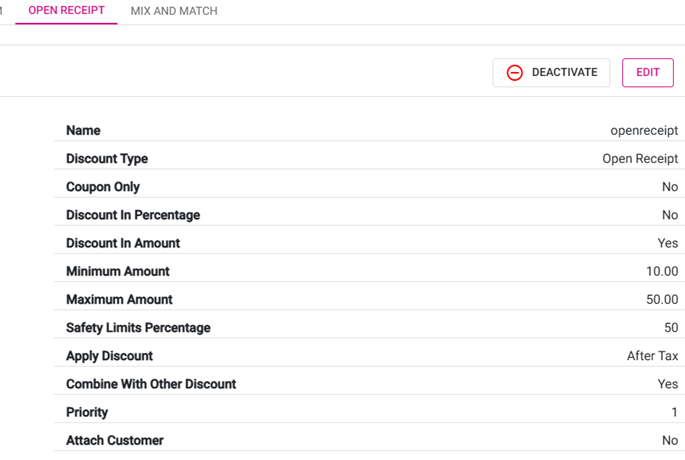
Task: Open the Mix and Match tab
Action: coord(174,11)
